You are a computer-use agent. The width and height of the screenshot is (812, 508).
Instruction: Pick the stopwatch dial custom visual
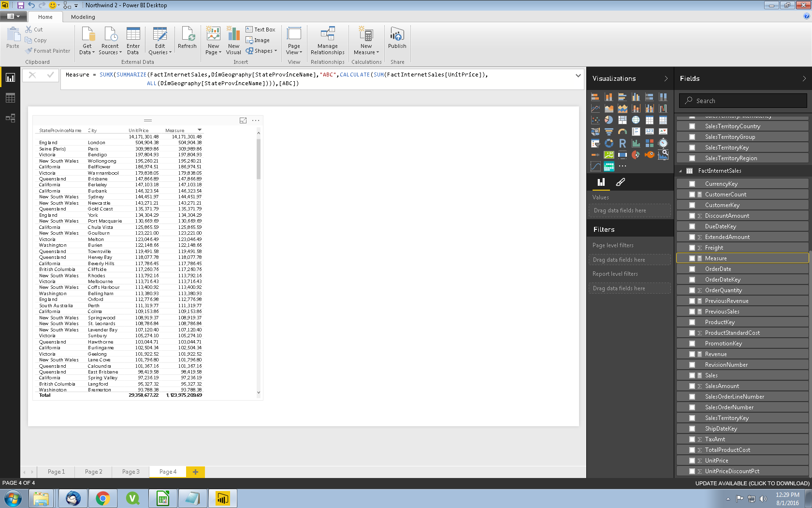coord(663,143)
